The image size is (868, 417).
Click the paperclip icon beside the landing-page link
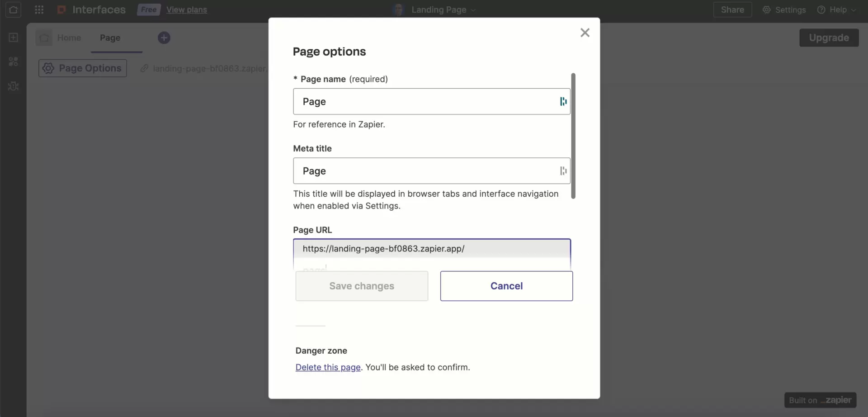pos(144,69)
